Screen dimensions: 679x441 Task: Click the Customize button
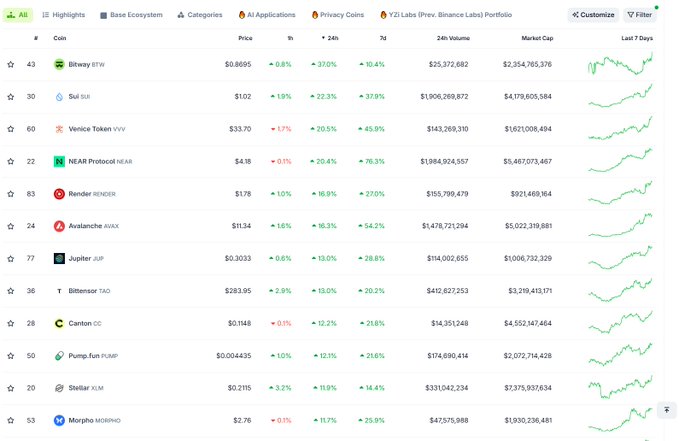coord(593,15)
